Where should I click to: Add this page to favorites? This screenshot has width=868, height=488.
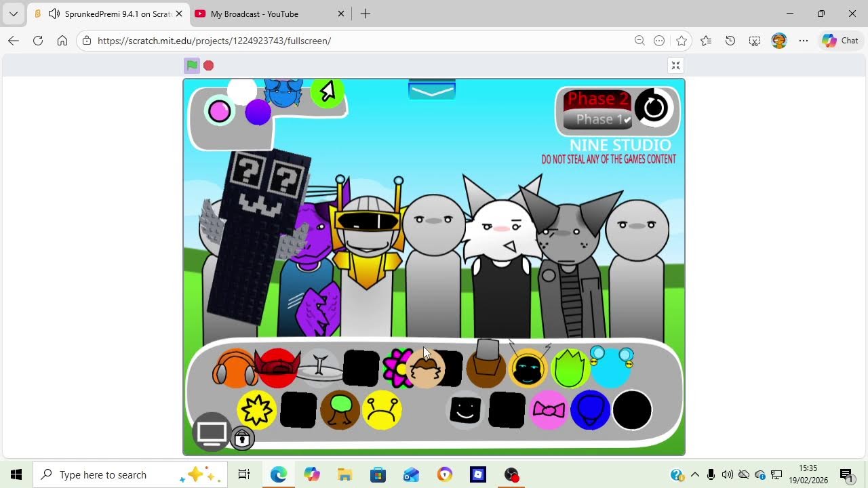(682, 41)
